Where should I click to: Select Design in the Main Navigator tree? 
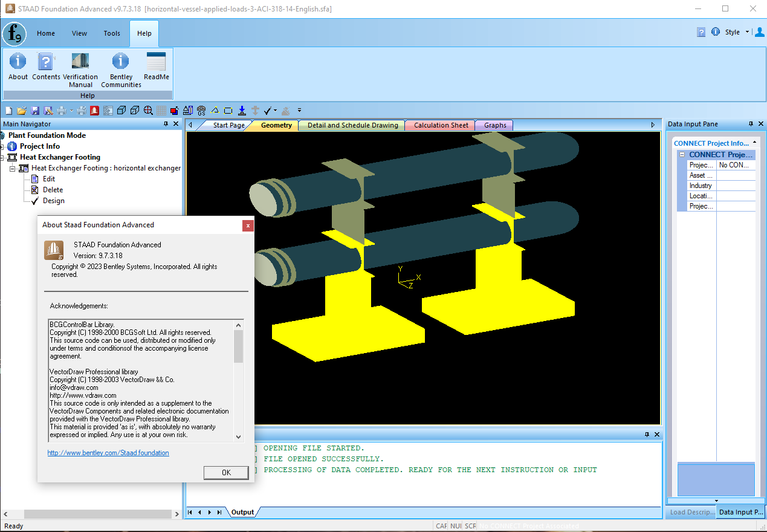point(53,201)
